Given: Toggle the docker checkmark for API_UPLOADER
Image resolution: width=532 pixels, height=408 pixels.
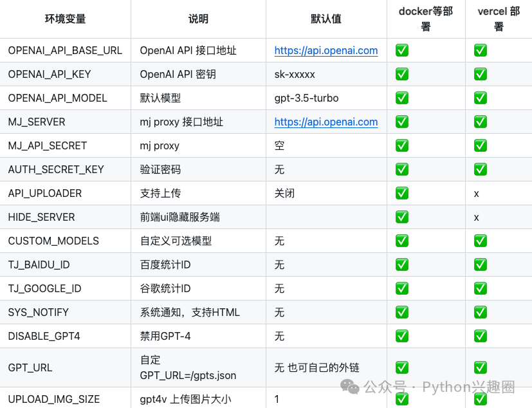Looking at the screenshot, I should click(x=401, y=193).
